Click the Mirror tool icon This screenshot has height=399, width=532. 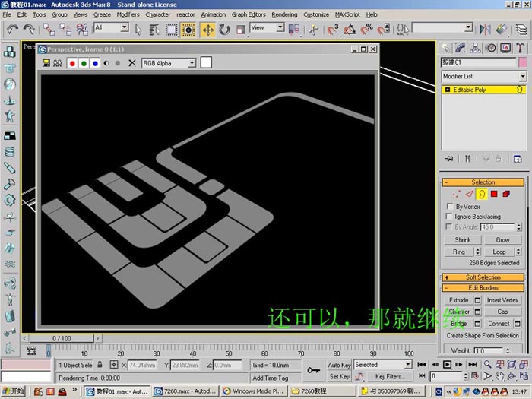click(x=485, y=29)
